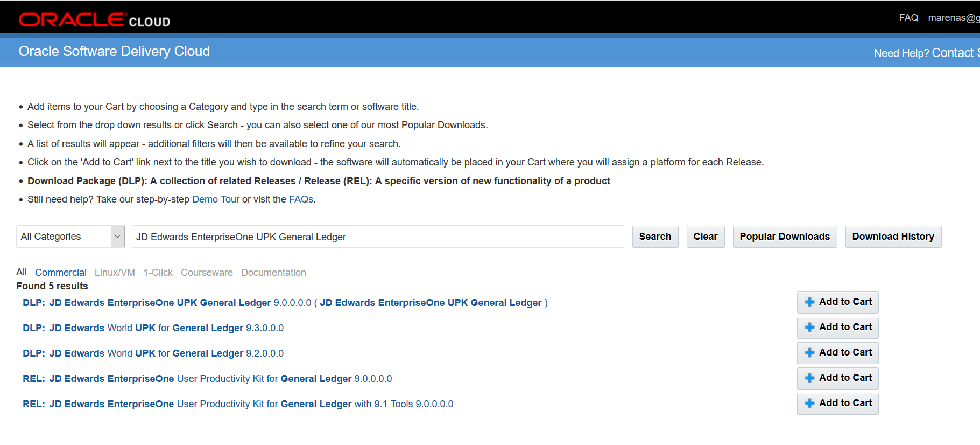980x445 pixels.
Task: Open the FAQs link in instructions
Action: point(301,199)
